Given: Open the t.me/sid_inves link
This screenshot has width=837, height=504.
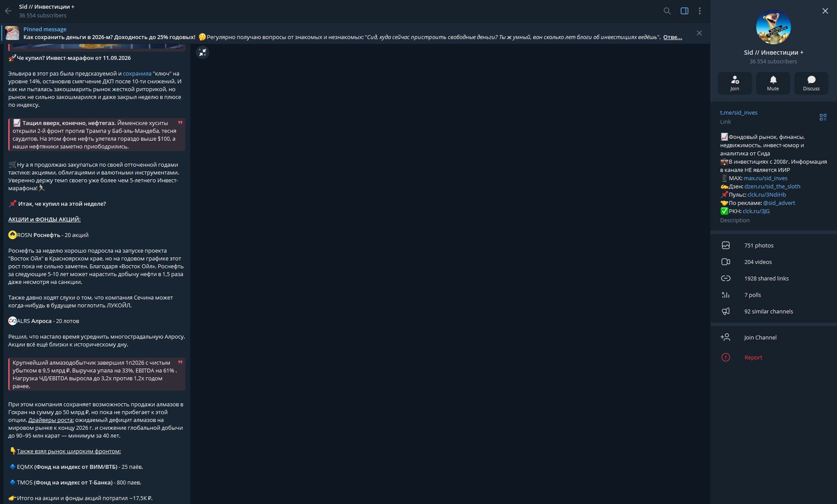Looking at the screenshot, I should pos(738,112).
